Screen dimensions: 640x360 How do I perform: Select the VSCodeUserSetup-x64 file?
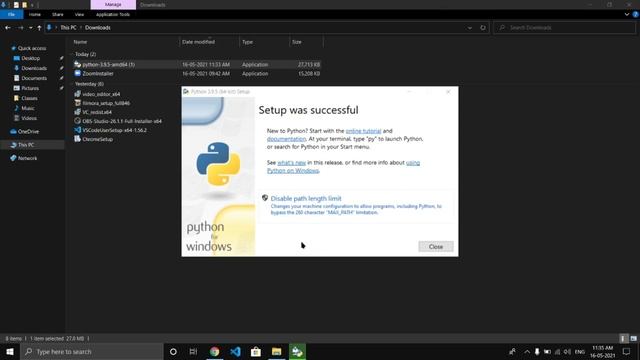(x=114, y=130)
